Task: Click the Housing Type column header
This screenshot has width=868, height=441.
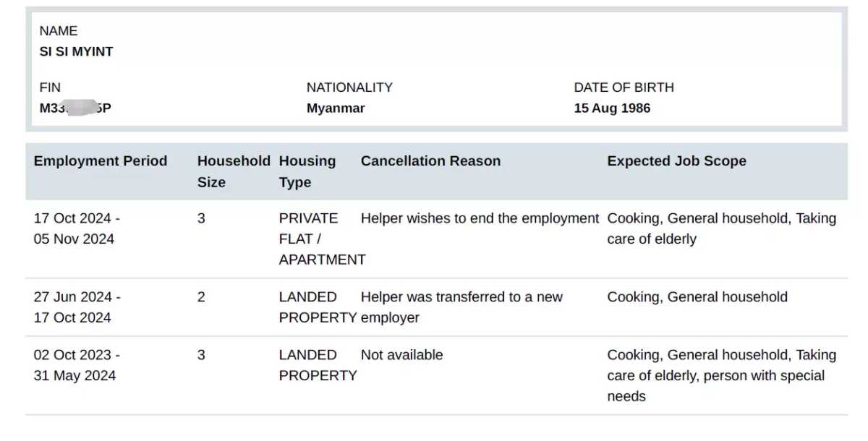Action: pos(307,172)
